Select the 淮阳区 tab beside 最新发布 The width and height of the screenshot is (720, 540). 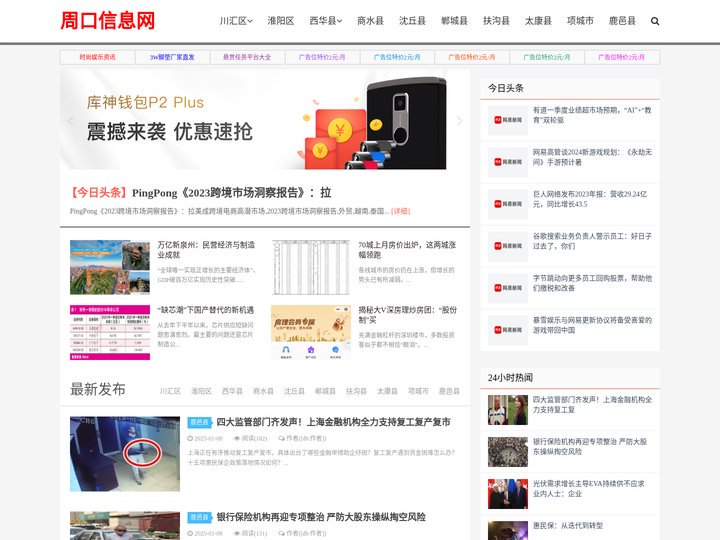point(201,391)
